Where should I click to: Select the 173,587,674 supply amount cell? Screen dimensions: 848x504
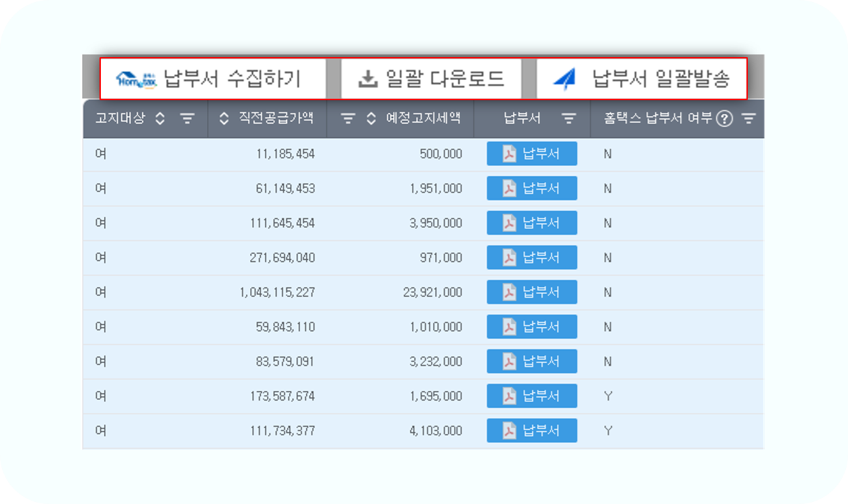[x=282, y=396]
